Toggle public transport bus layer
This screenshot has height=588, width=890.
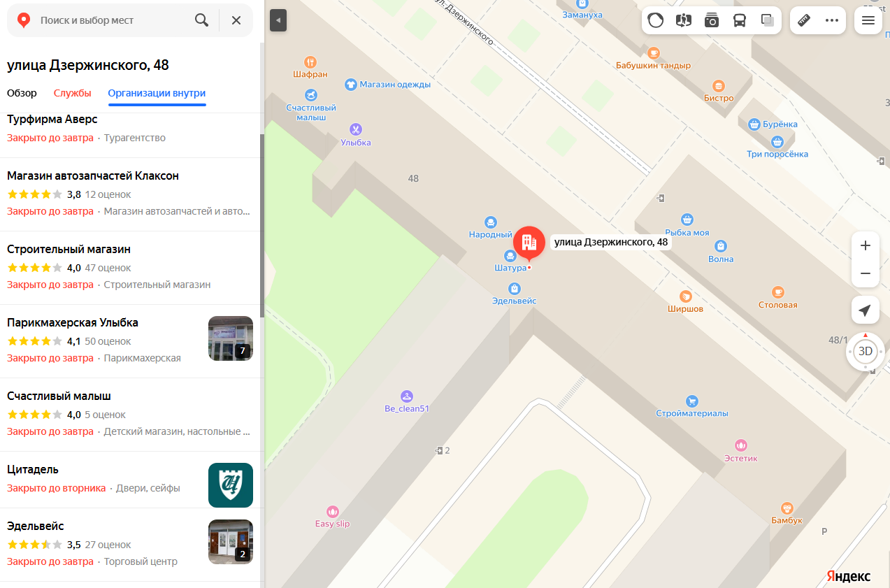point(740,20)
